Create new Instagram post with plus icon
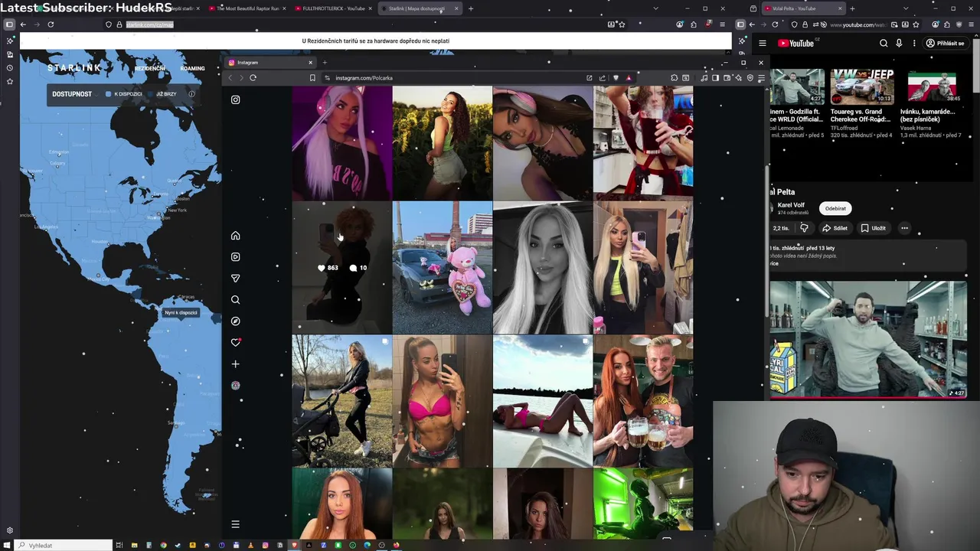980x551 pixels. click(235, 364)
